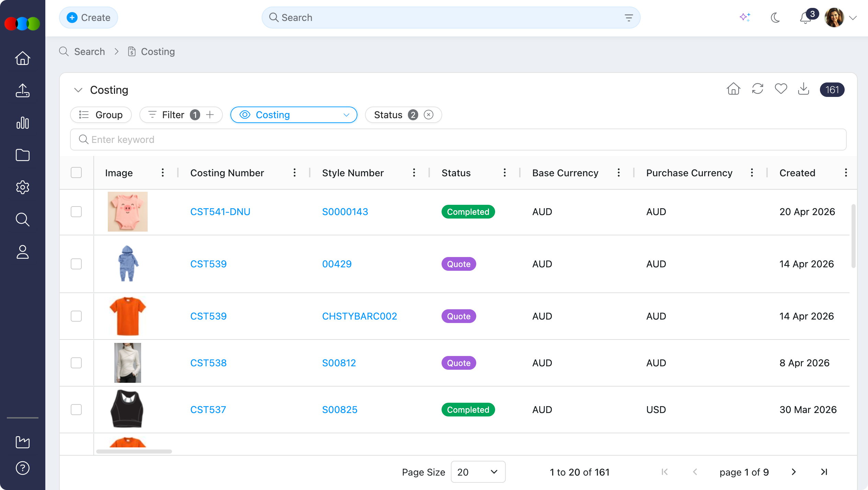Open style S0000143 link

(x=345, y=212)
